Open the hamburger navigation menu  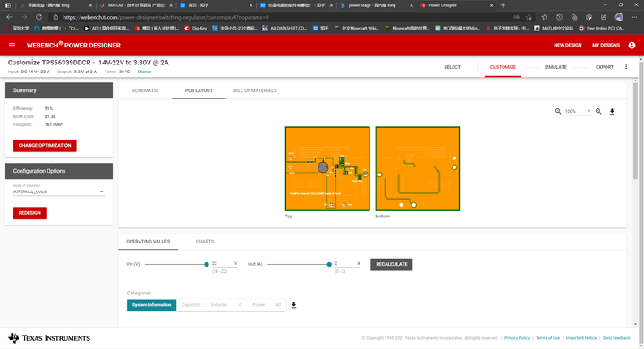click(12, 46)
